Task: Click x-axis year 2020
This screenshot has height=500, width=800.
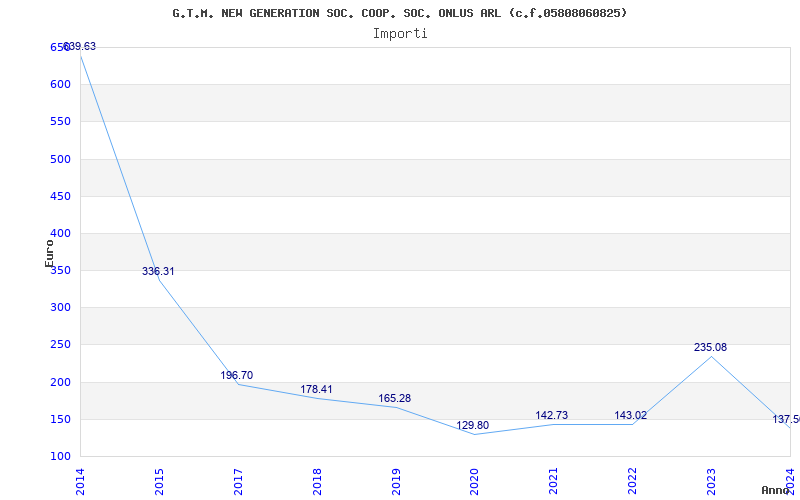Action: tap(474, 481)
